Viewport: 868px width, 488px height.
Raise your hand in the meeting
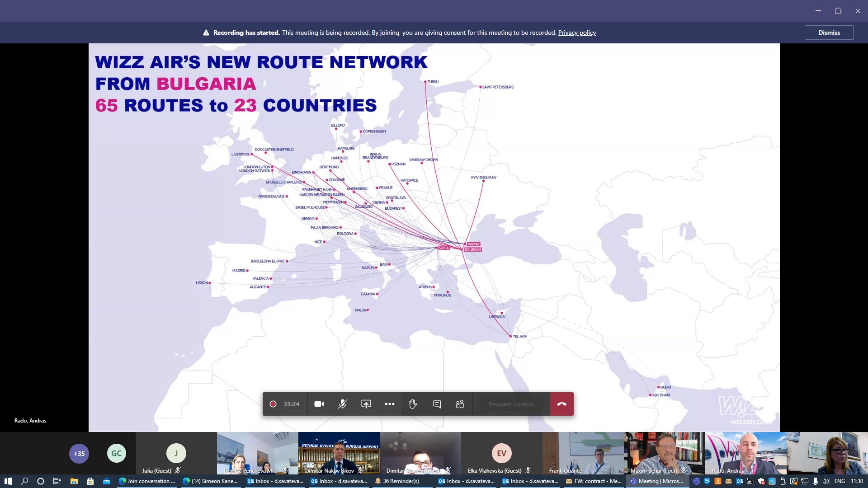point(413,404)
